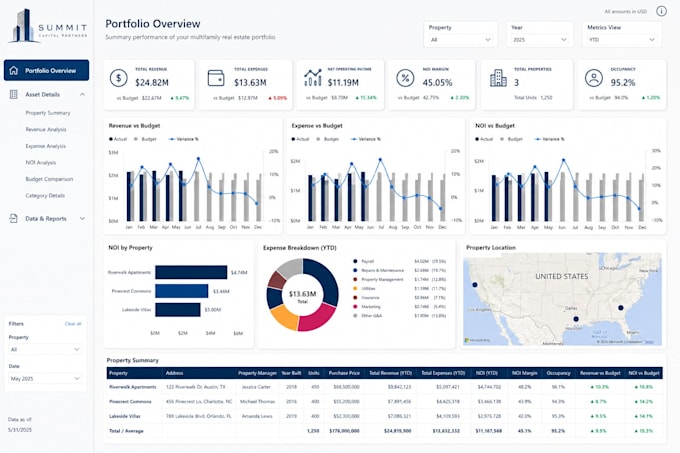680x453 pixels.
Task: Click the percent icon on NOI Margin card
Action: coord(405,78)
